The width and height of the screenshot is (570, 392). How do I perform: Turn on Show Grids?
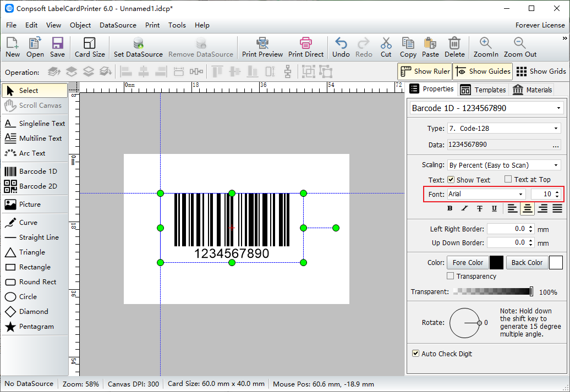coord(541,71)
